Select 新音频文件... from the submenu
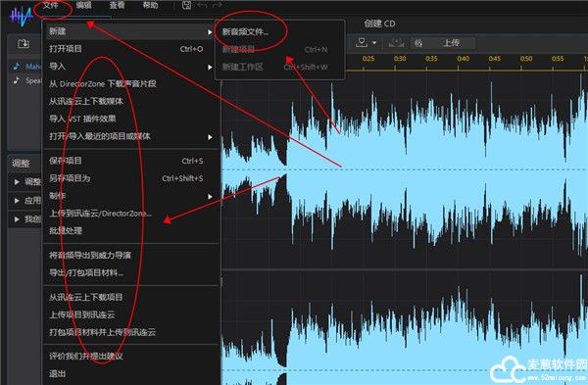This screenshot has width=588, height=385. [245, 32]
